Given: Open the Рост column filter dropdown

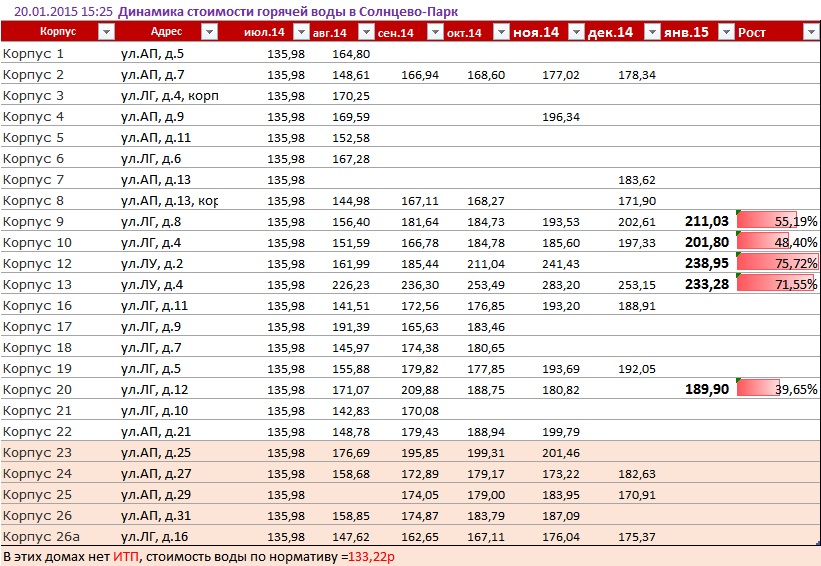Looking at the screenshot, I should pyautogui.click(x=810, y=32).
